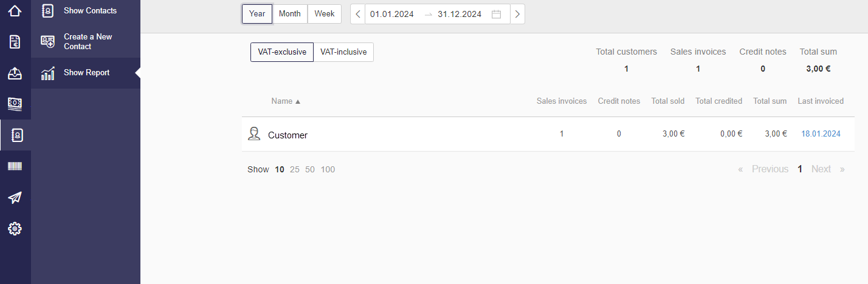Open the money banknotes icon in sidebar

pyautogui.click(x=15, y=104)
